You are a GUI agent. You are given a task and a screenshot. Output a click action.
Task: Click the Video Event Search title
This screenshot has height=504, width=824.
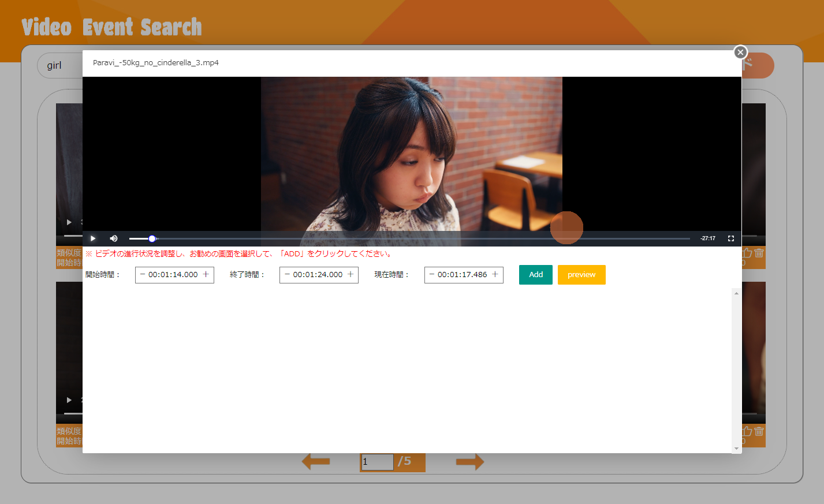(x=112, y=27)
